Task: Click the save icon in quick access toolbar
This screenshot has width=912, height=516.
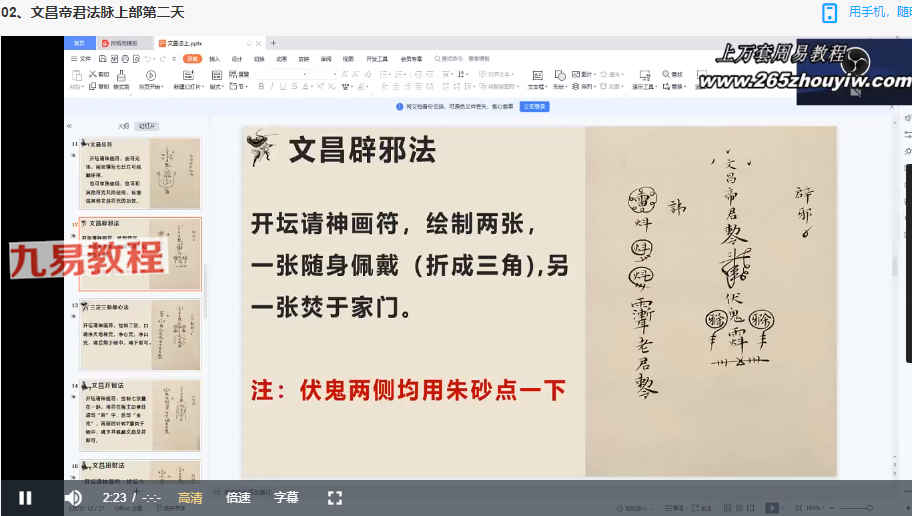Action: click(103, 59)
